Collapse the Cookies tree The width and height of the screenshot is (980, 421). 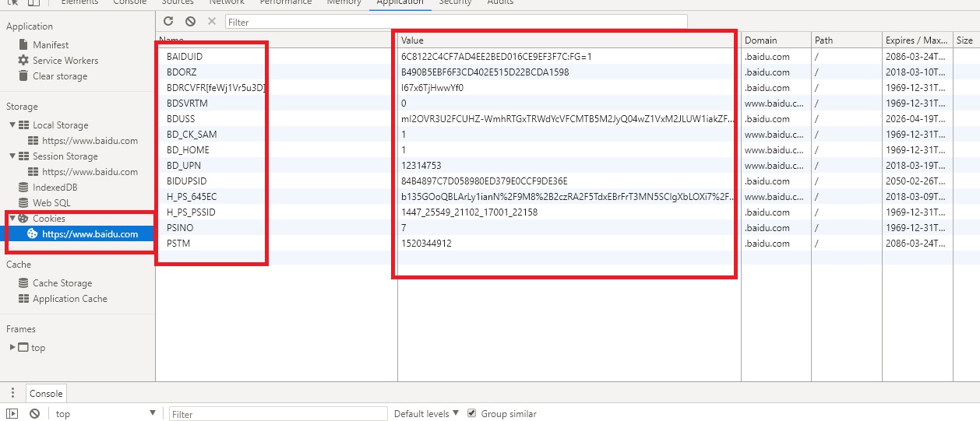pos(12,218)
